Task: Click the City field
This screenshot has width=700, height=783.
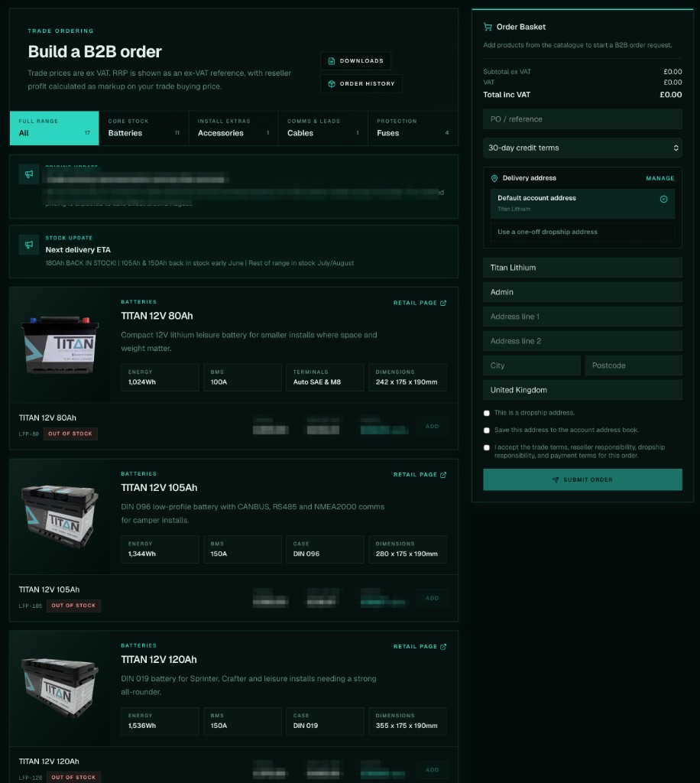Action: click(531, 366)
